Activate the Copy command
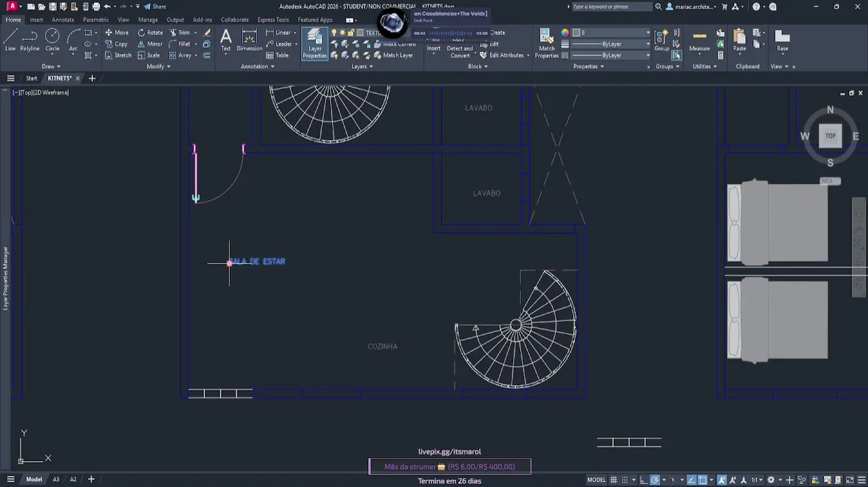This screenshot has height=487, width=868. click(x=116, y=44)
